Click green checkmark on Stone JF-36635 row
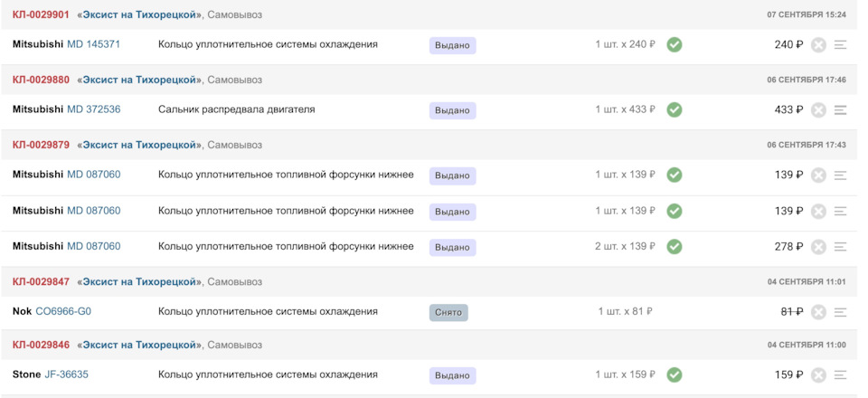 click(x=674, y=374)
